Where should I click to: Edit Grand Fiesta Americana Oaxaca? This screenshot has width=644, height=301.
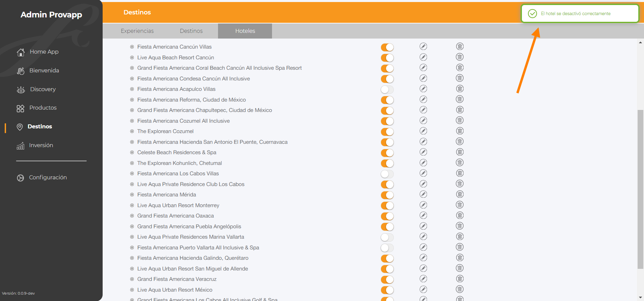pyautogui.click(x=423, y=215)
